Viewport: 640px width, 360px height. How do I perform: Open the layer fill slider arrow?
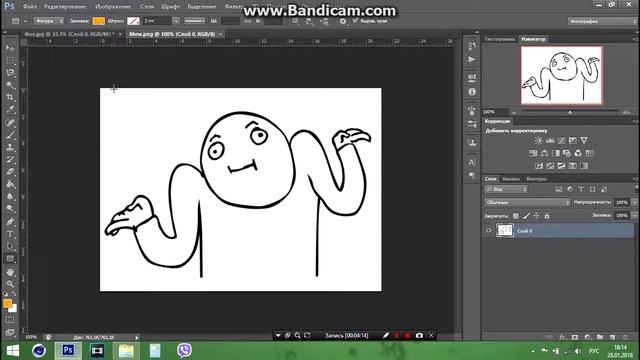pyautogui.click(x=635, y=216)
